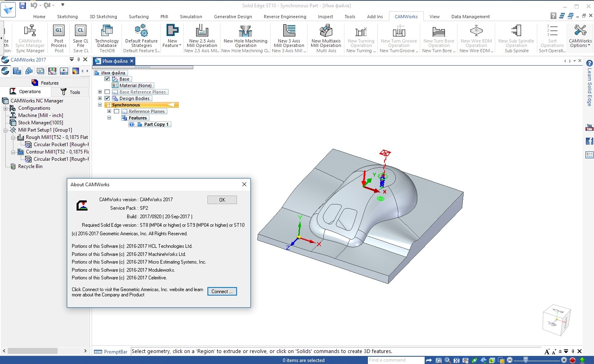Screen dimensions: 594x364
Task: Uncheck the Design Bodies checkbox
Action: 107,98
